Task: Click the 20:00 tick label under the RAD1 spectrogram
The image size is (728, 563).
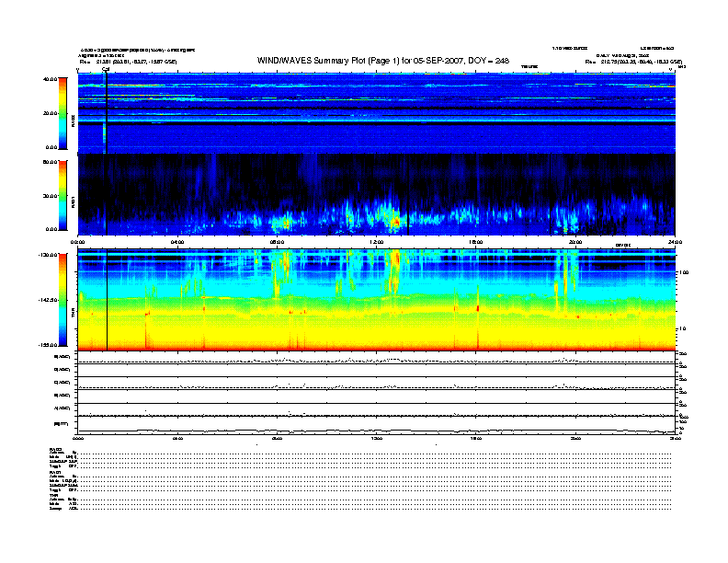Action: click(575, 242)
